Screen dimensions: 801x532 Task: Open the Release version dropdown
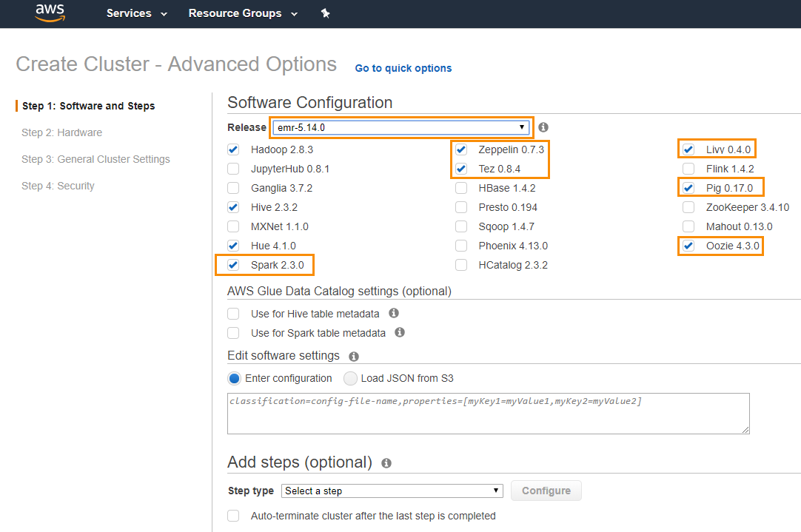point(401,127)
